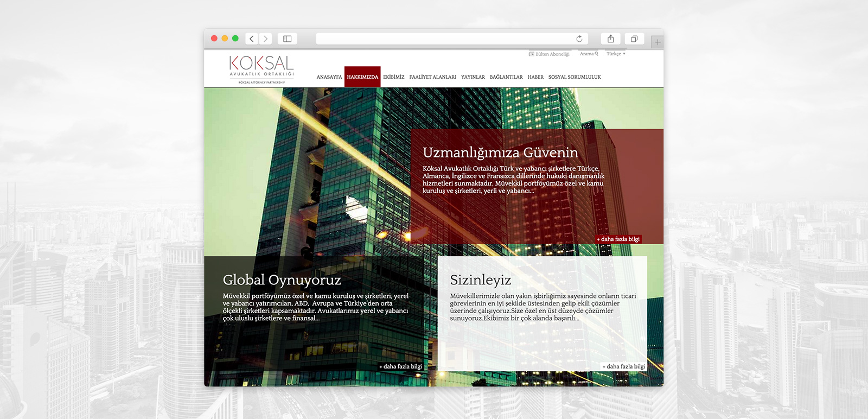
Task: Open the Arama search link
Action: click(x=589, y=54)
